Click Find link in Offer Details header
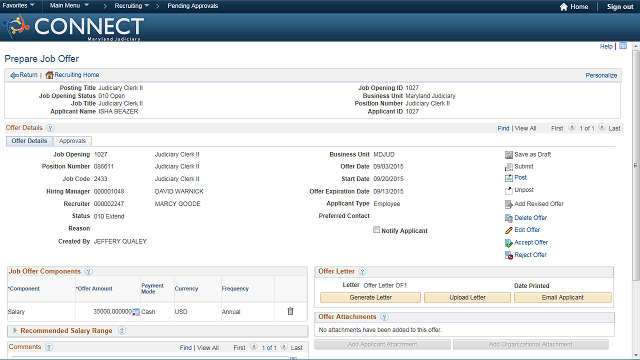 [x=503, y=128]
